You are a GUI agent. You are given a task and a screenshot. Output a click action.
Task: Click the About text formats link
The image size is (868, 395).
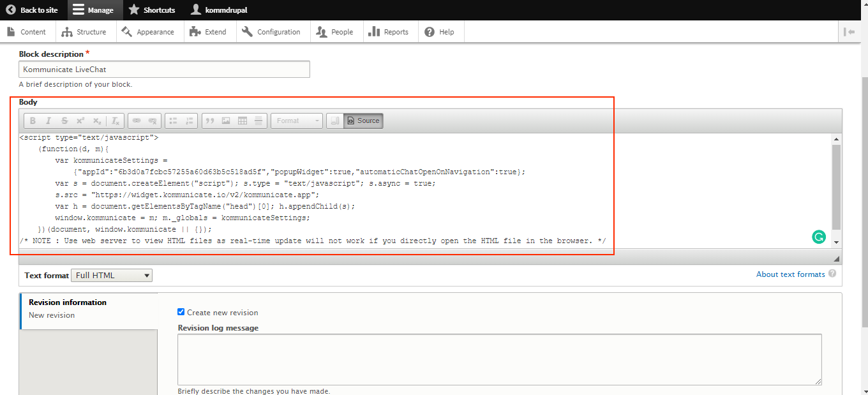[x=789, y=274]
